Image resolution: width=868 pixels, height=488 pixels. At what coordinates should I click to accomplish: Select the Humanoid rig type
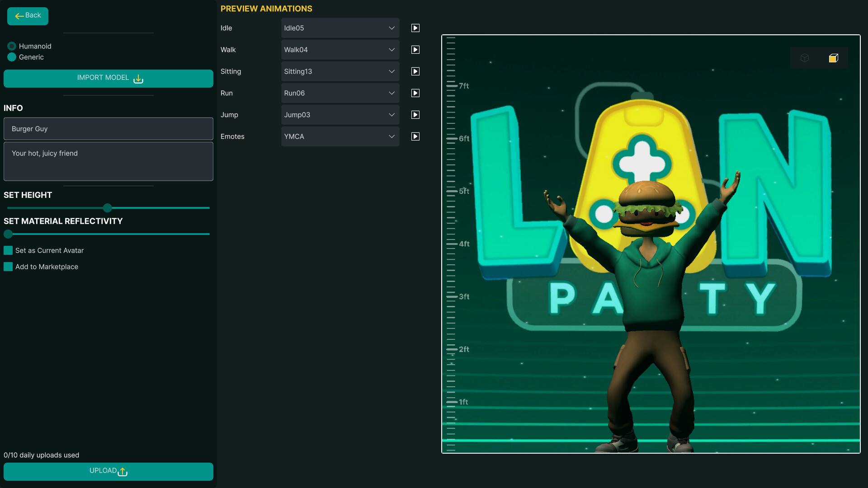coord(11,45)
